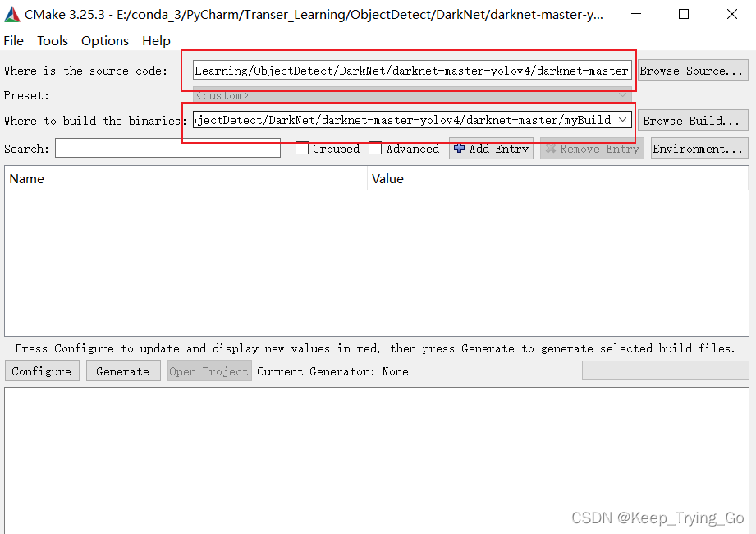Click the Value column header
Viewport: 756px width, 534px height.
tap(387, 178)
